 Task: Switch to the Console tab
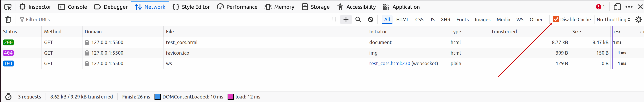(x=72, y=7)
